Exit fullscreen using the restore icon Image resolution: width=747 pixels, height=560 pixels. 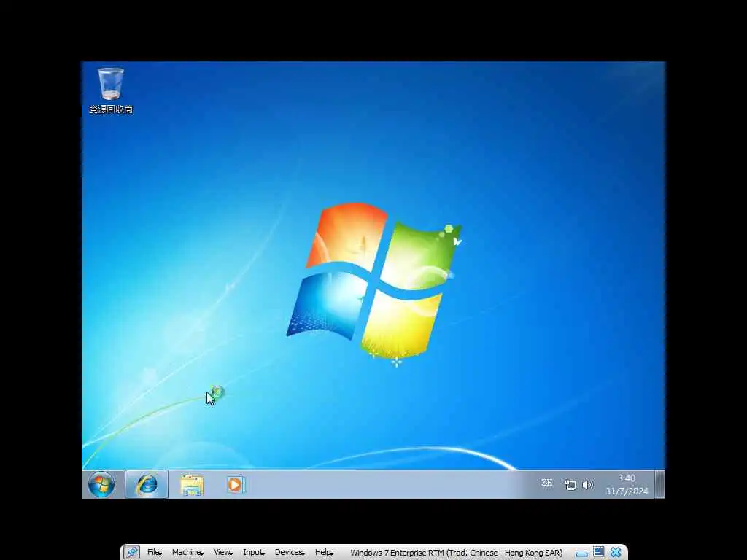(598, 552)
